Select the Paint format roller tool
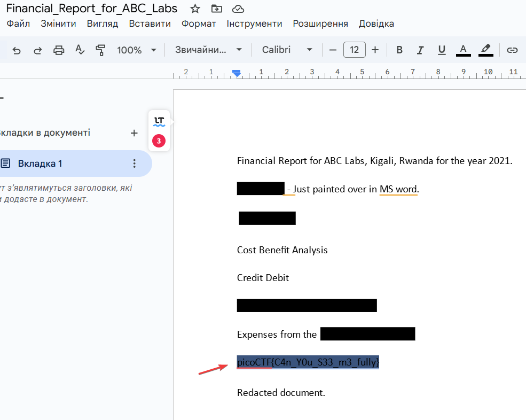 tap(100, 50)
